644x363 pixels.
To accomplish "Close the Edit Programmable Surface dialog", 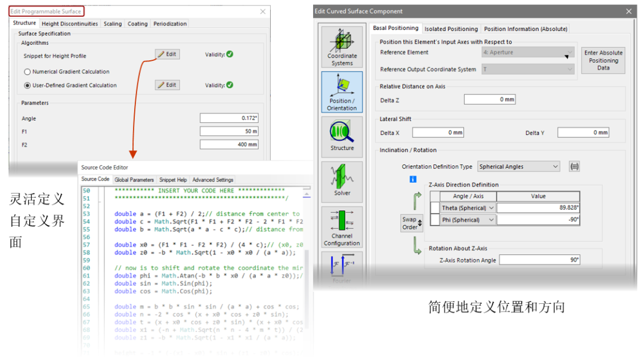I will click(263, 11).
